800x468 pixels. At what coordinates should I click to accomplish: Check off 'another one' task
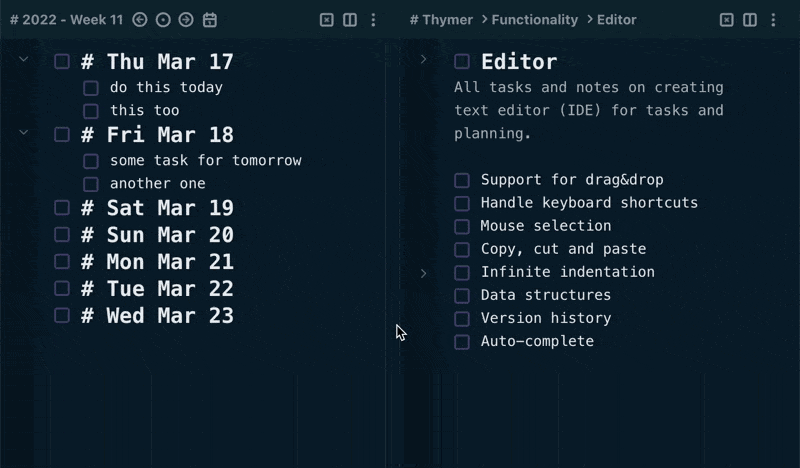click(91, 184)
